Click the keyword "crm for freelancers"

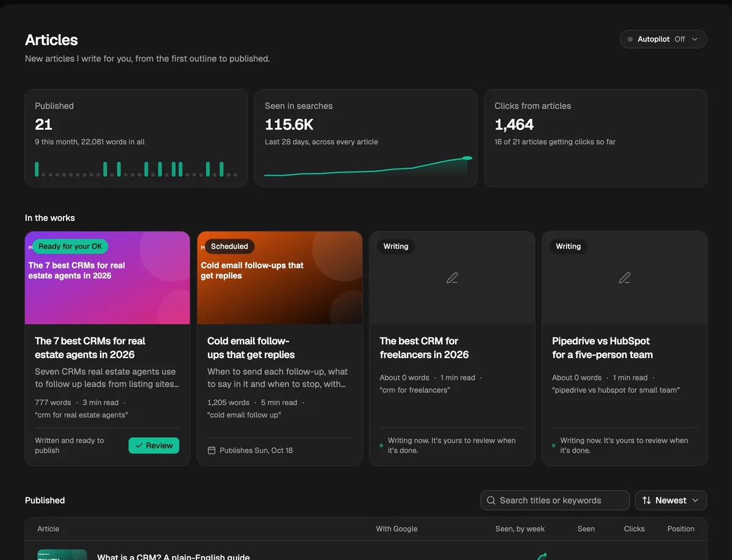click(x=415, y=390)
